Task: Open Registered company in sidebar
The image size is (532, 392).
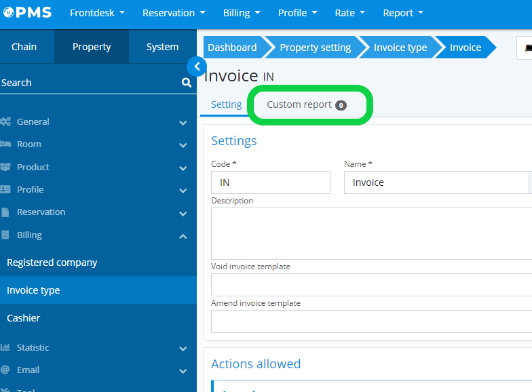Action: (52, 262)
